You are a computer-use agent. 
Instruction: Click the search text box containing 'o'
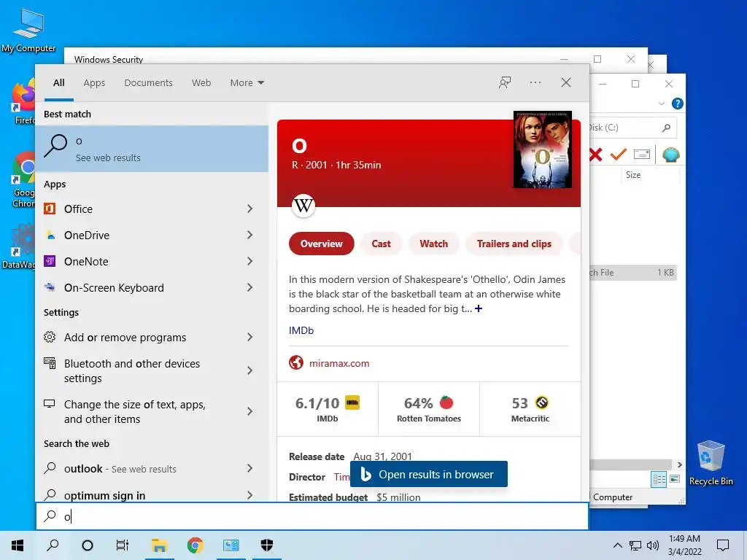click(x=312, y=516)
